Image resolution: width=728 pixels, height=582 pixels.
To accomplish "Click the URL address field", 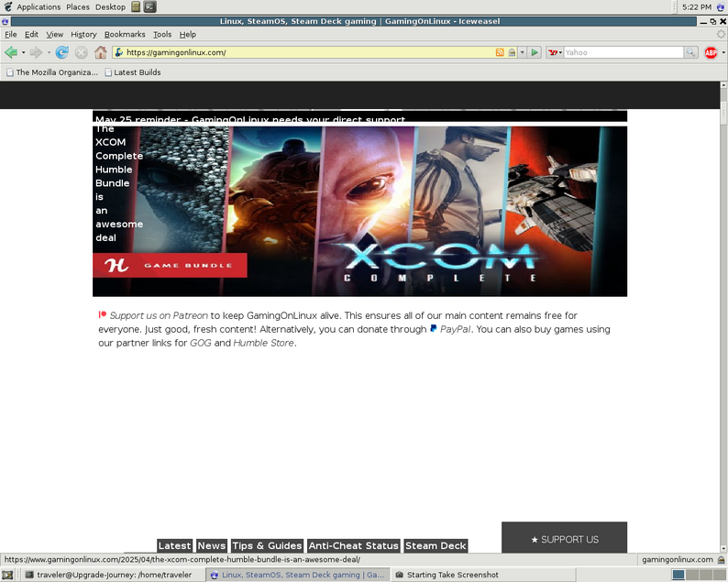I will pos(309,52).
